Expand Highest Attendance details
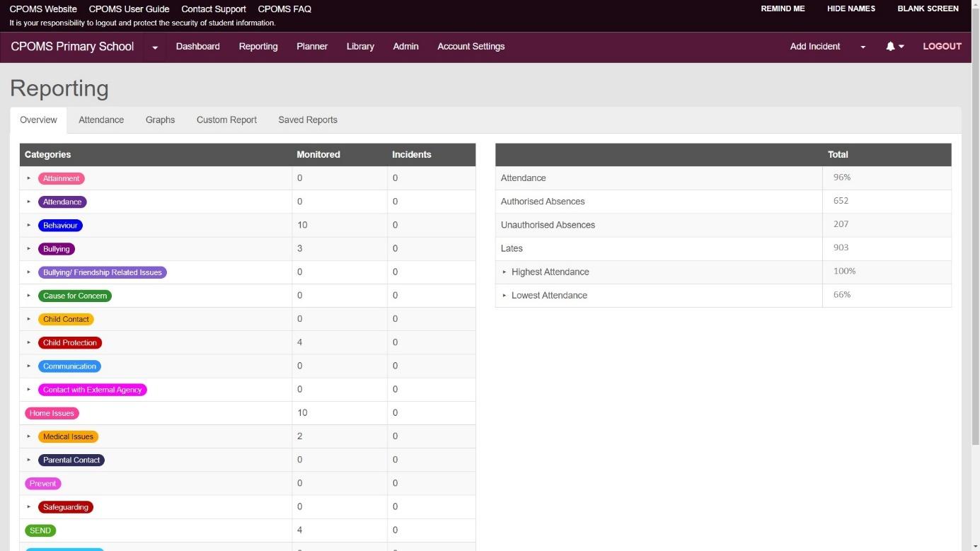 (505, 272)
